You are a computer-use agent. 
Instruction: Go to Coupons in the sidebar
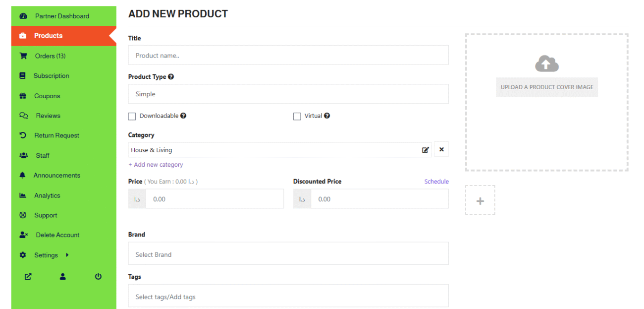pyautogui.click(x=47, y=96)
